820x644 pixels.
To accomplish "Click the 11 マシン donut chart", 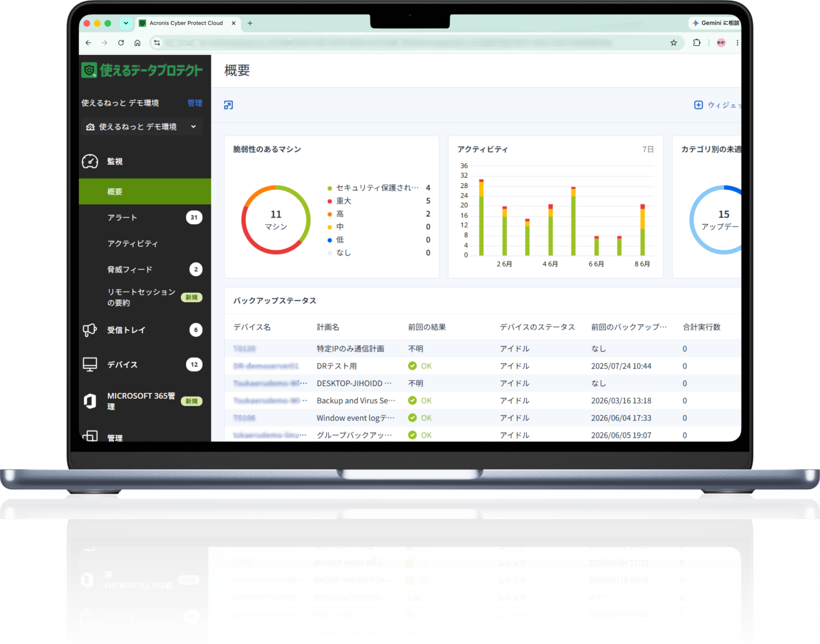I will click(x=276, y=220).
